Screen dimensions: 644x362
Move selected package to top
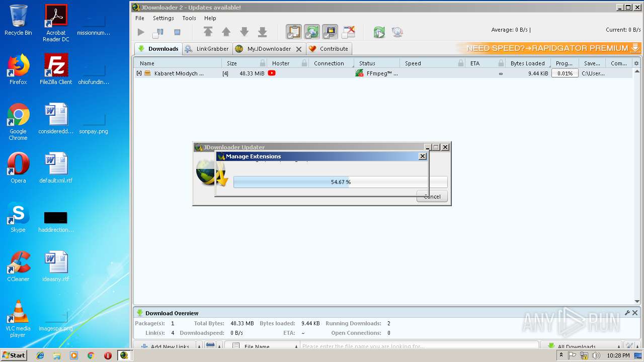coord(208,32)
